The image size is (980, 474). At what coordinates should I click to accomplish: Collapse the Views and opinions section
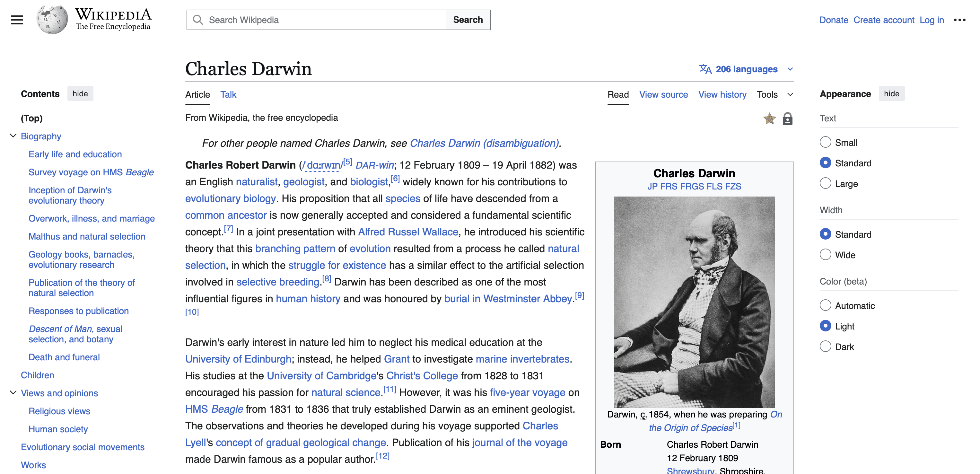12,392
